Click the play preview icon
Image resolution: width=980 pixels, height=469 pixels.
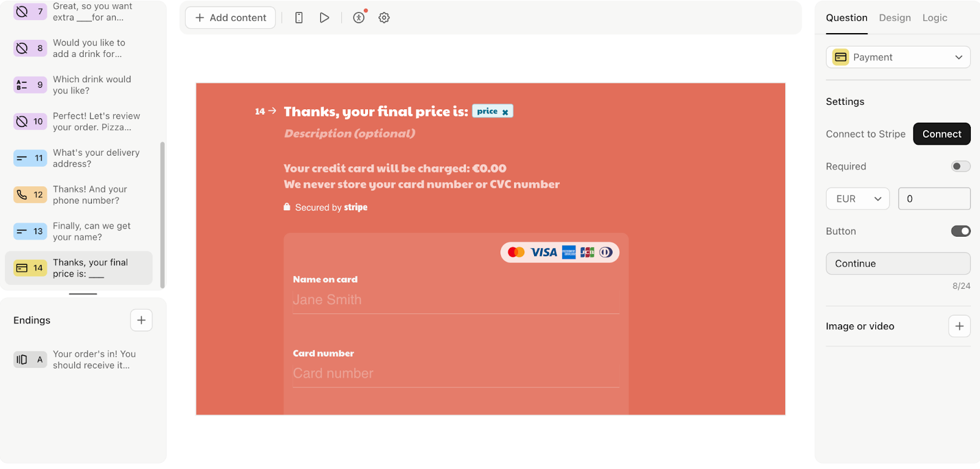325,18
